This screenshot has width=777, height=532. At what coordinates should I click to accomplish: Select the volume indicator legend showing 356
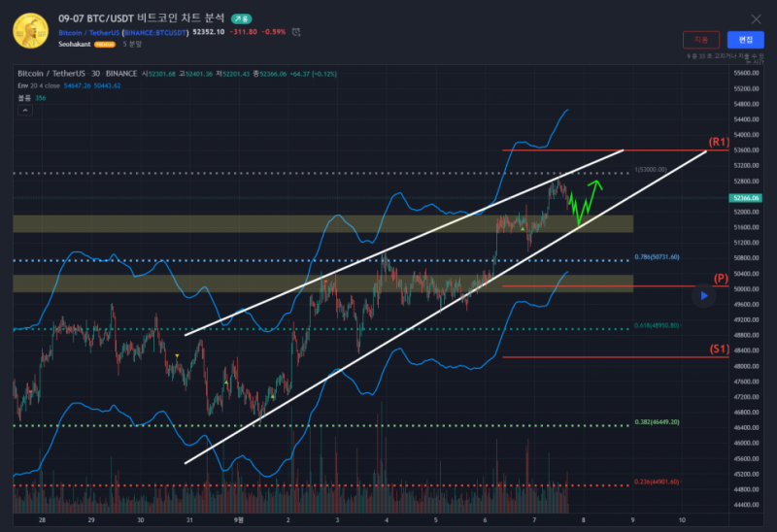point(29,98)
